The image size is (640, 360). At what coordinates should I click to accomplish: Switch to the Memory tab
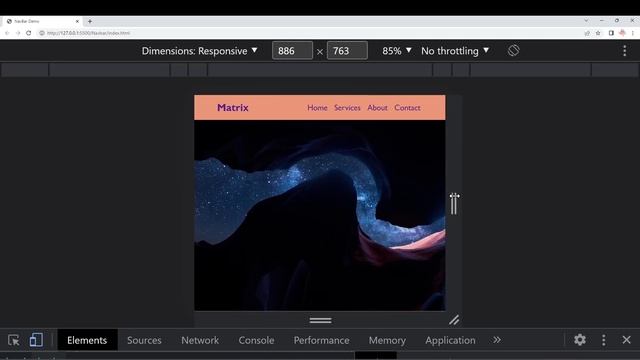[387, 340]
